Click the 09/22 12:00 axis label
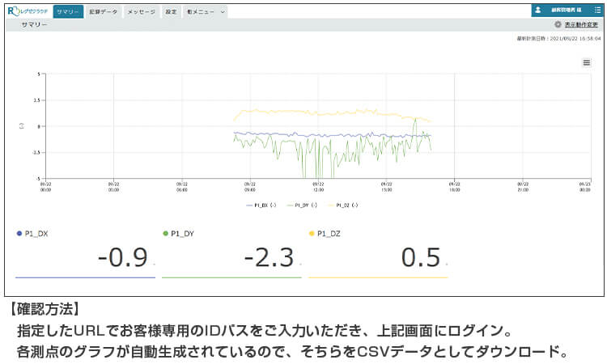This screenshot has height=364, width=607. (x=318, y=187)
